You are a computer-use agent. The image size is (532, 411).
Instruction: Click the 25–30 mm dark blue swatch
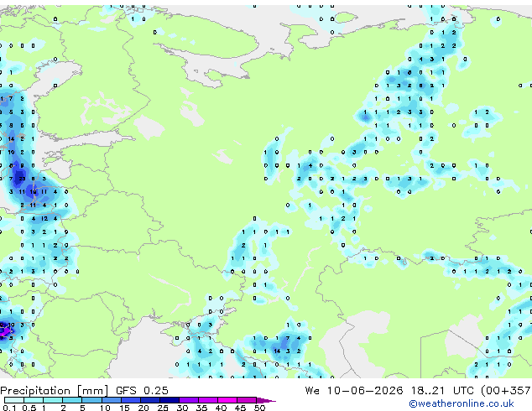pos(170,400)
